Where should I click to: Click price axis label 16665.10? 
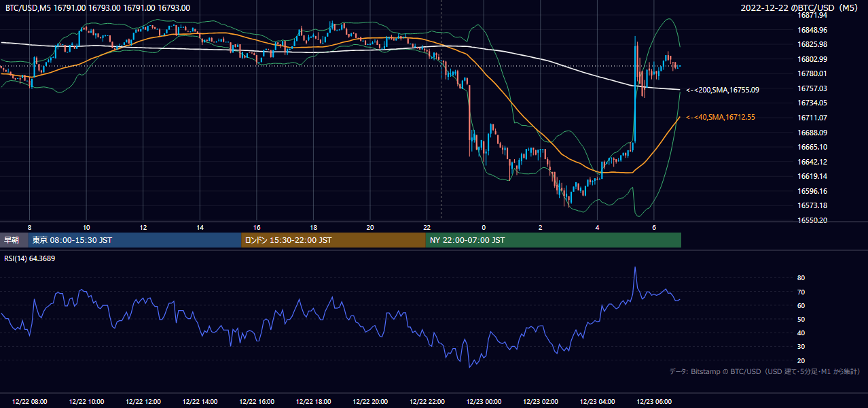(812, 147)
